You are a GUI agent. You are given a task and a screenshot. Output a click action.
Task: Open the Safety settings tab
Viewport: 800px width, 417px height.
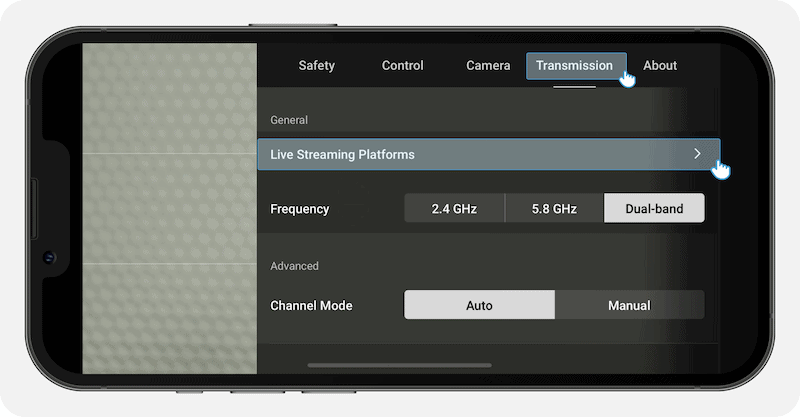click(316, 66)
